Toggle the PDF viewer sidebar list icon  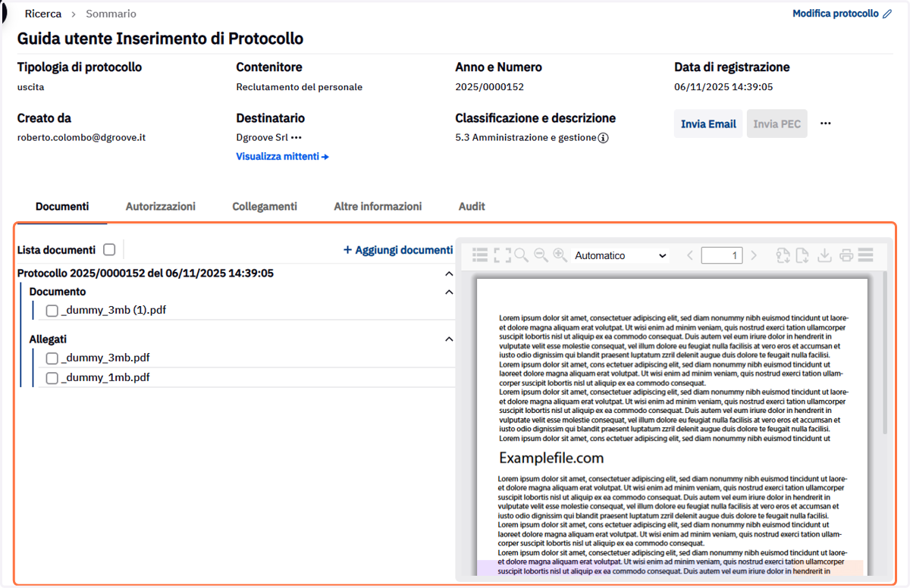tap(479, 255)
